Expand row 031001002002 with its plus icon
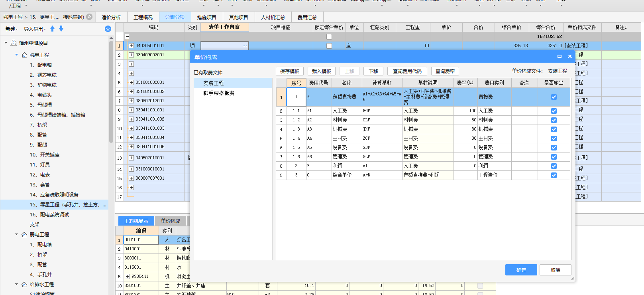This screenshot has height=295, width=644. [131, 92]
